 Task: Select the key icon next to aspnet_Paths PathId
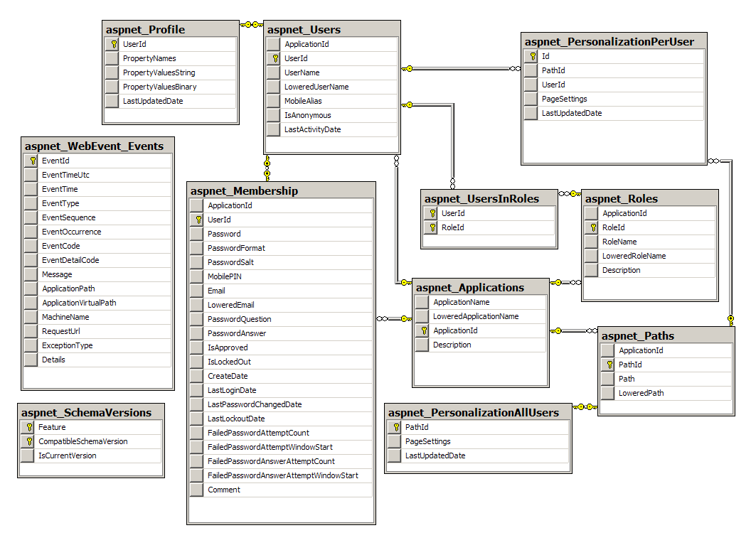(610, 365)
